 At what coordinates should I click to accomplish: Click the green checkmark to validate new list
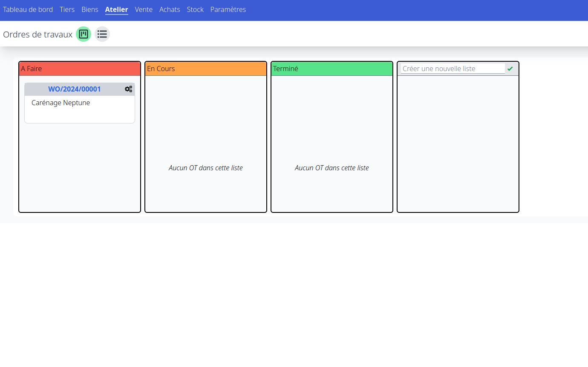(x=510, y=68)
